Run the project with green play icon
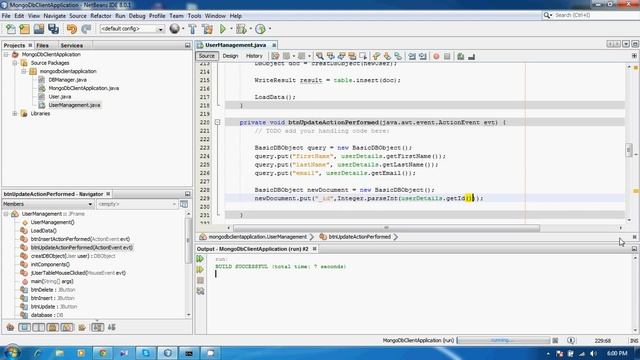Image resolution: width=640 pixels, height=360 pixels. [223, 29]
